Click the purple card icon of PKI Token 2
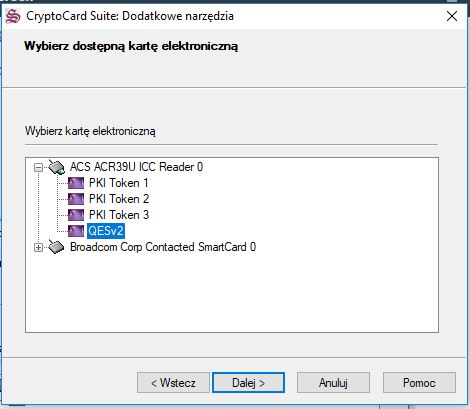 click(76, 199)
